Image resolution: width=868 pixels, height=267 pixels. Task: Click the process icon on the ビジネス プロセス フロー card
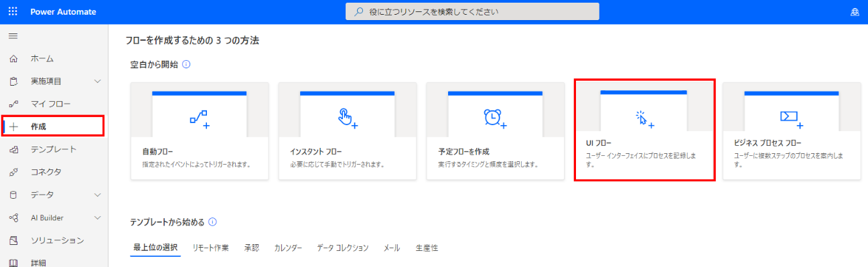click(x=792, y=118)
